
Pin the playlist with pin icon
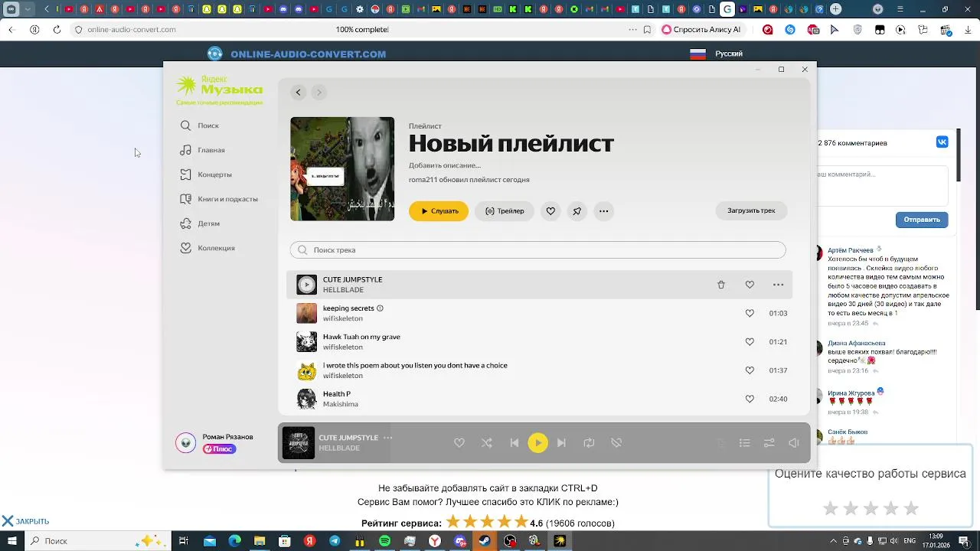(x=577, y=211)
